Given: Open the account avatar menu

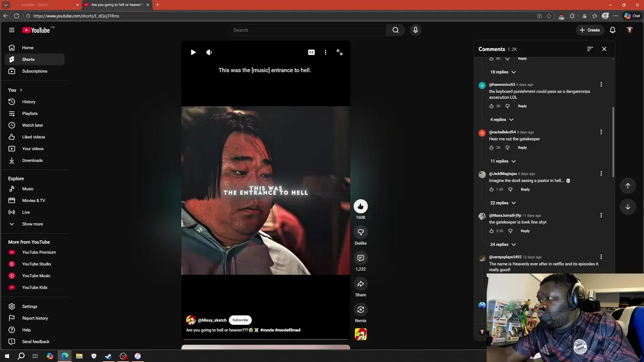Looking at the screenshot, I should (629, 30).
